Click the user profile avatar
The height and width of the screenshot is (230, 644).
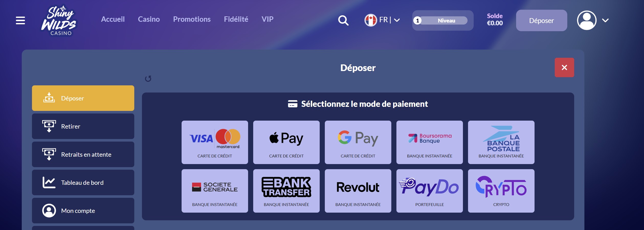(587, 20)
